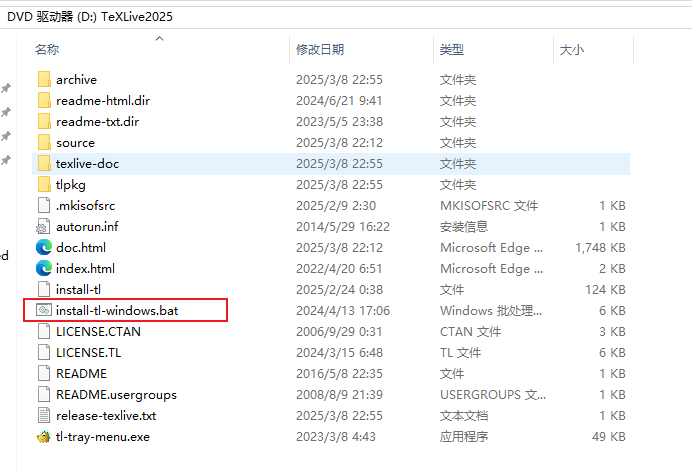The image size is (692, 473).
Task: Click the size value 1,748 KB
Action: (600, 248)
